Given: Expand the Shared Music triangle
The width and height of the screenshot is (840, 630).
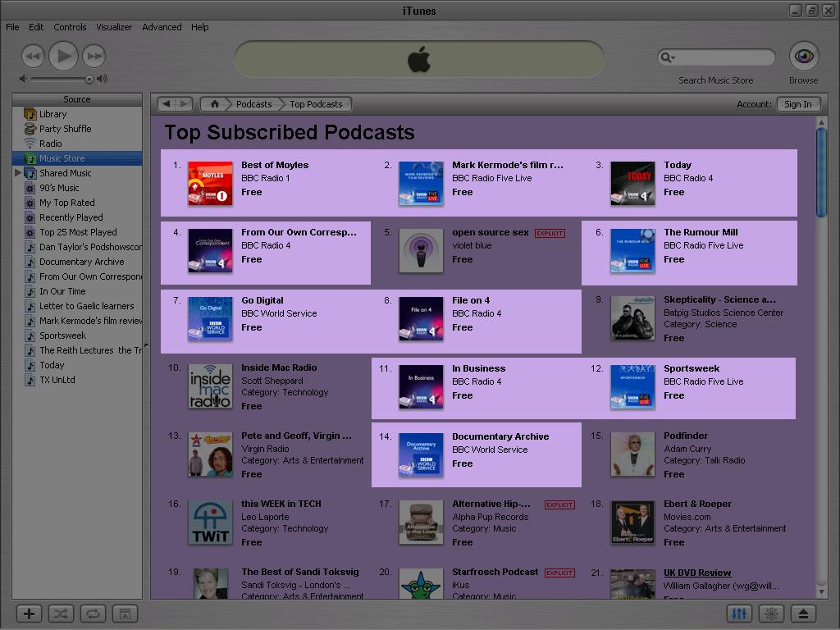Looking at the screenshot, I should [x=18, y=173].
